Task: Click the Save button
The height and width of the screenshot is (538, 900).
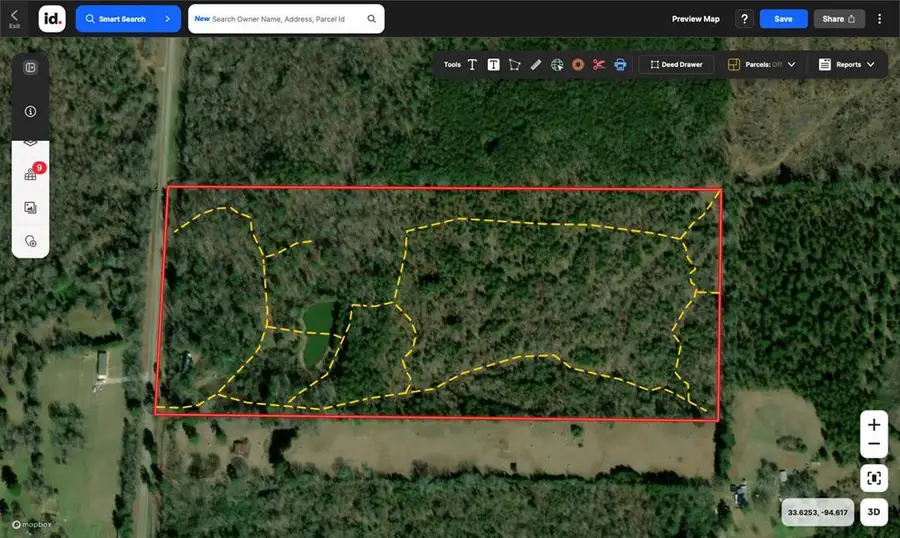Action: (783, 19)
